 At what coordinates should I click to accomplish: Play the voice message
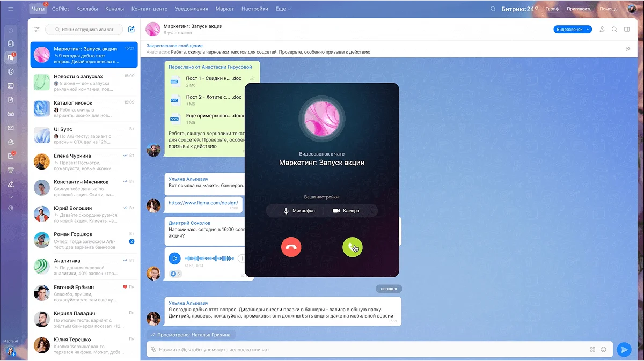click(174, 259)
